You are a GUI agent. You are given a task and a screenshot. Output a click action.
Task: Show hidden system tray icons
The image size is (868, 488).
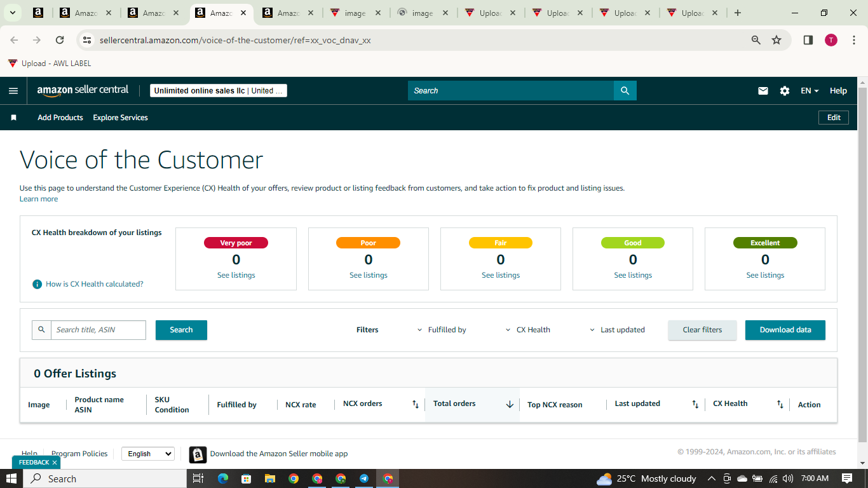tap(711, 478)
